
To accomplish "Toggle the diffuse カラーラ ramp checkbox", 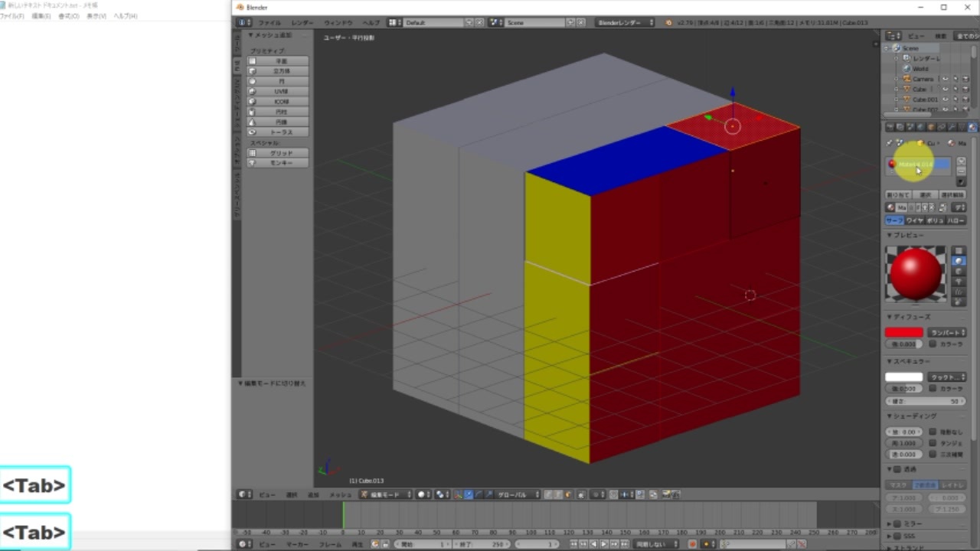I will (933, 344).
